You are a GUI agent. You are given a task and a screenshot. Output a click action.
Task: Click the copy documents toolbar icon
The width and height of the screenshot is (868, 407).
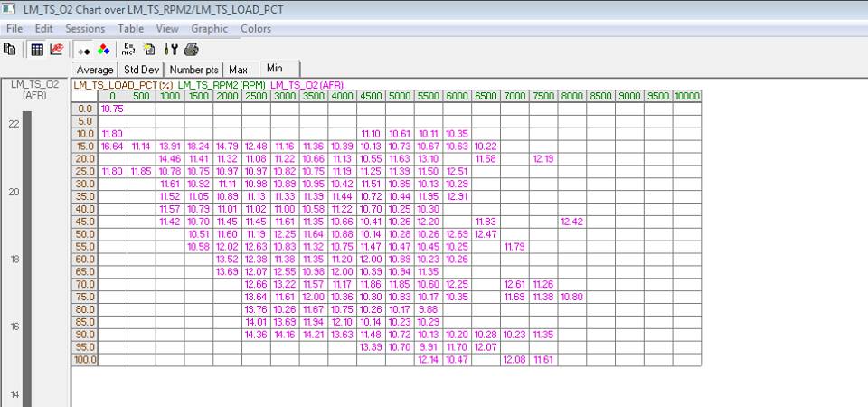9,49
